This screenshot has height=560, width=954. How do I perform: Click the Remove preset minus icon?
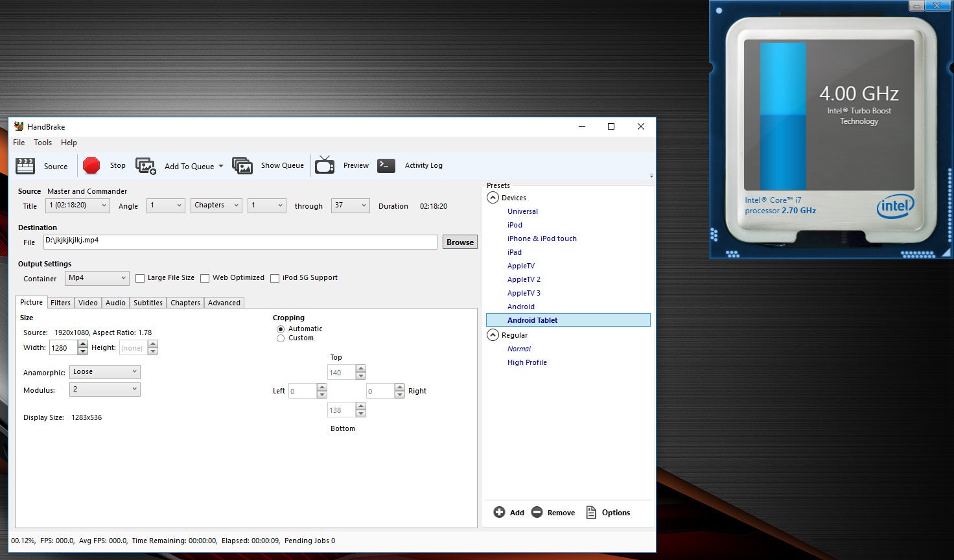537,512
